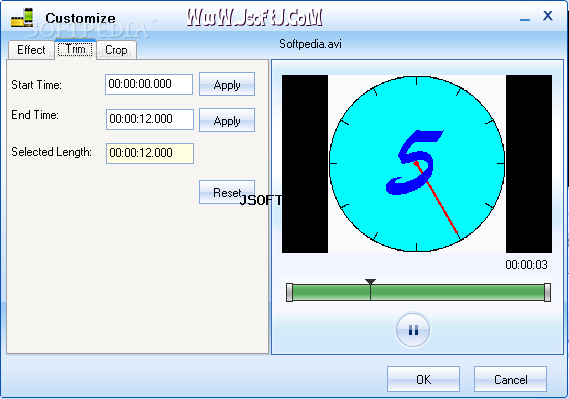Close the Customize window with X

click(x=548, y=16)
